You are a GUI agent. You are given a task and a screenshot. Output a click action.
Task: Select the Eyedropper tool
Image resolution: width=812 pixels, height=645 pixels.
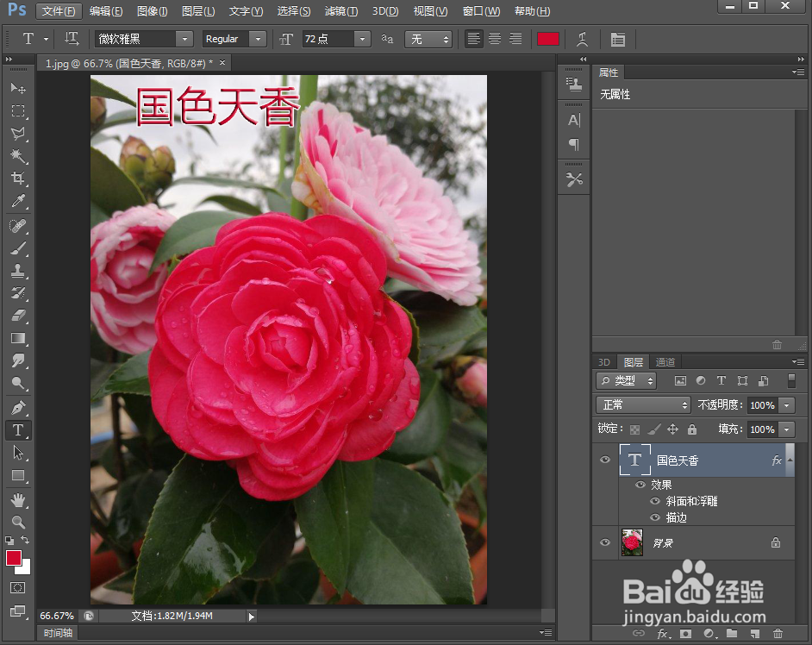coord(18,201)
